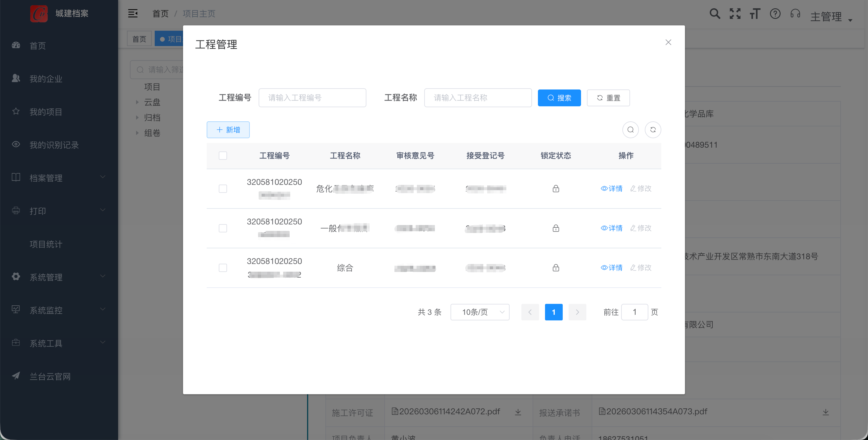Open the 20260306114242A072.pdf file link
Viewport: 868px width, 440px height.
[x=446, y=411]
